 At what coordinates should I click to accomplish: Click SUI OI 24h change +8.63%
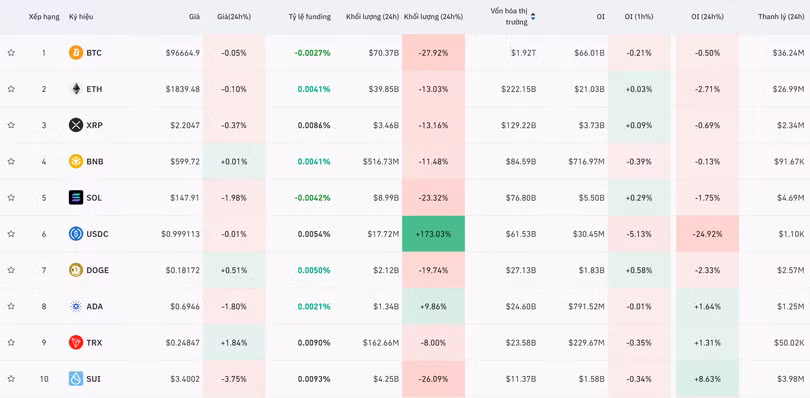pos(707,379)
